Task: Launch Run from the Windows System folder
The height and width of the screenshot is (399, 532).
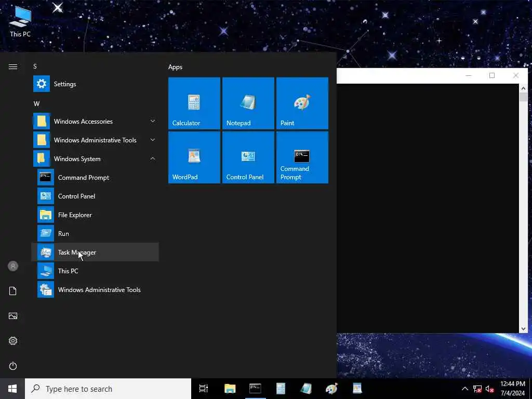Action: 95,233
